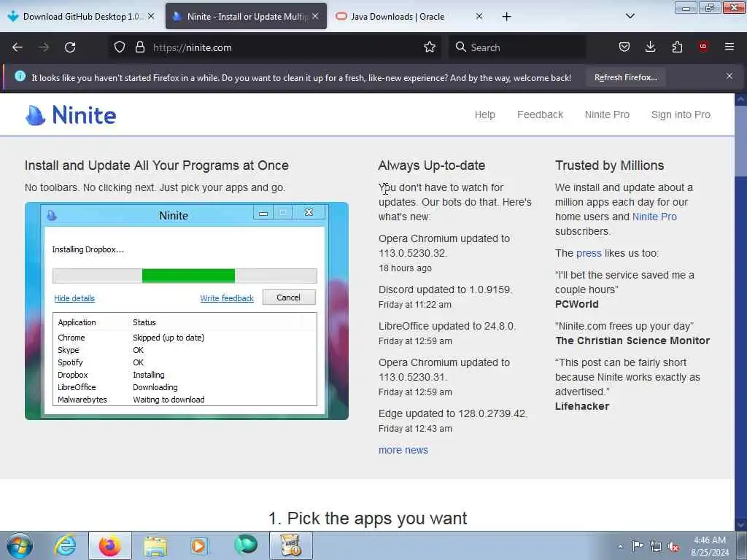Open the Windows Start menu

click(x=20, y=545)
